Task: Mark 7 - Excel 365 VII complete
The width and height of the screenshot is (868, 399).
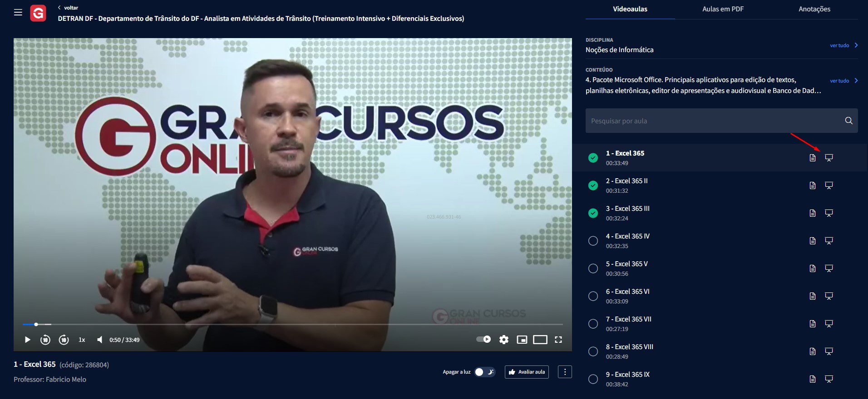Action: (x=593, y=324)
